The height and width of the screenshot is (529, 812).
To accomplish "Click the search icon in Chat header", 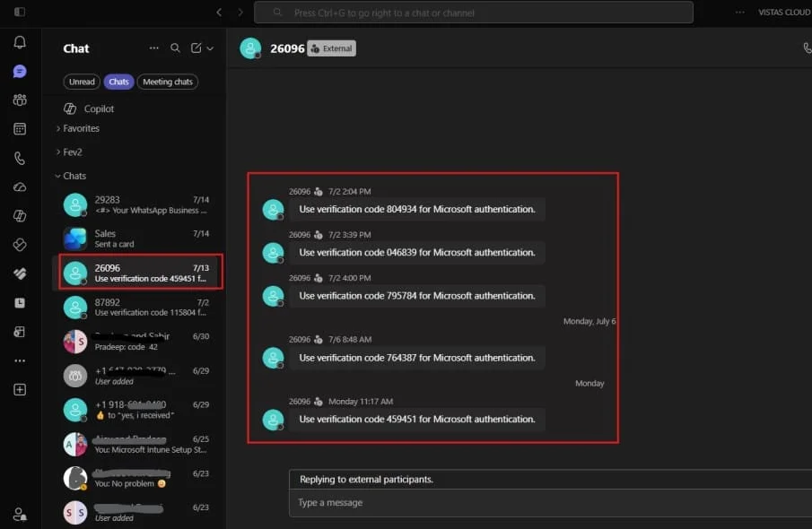I will [175, 48].
